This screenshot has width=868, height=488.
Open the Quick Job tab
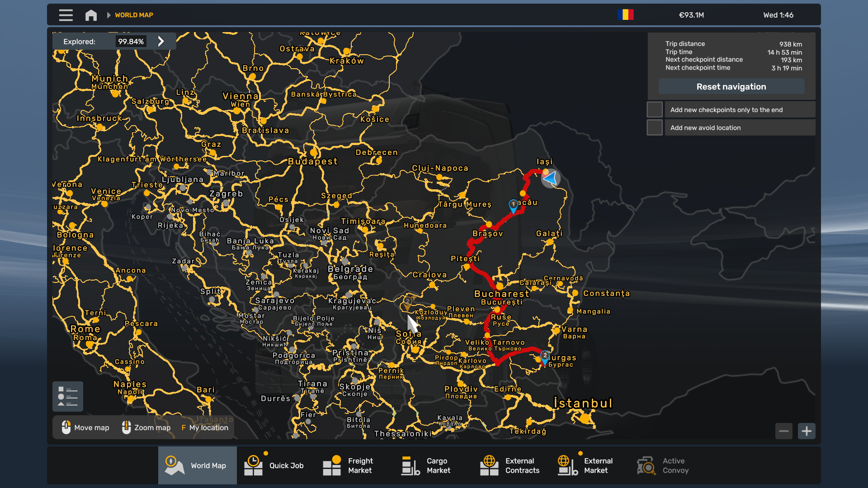[x=275, y=465]
